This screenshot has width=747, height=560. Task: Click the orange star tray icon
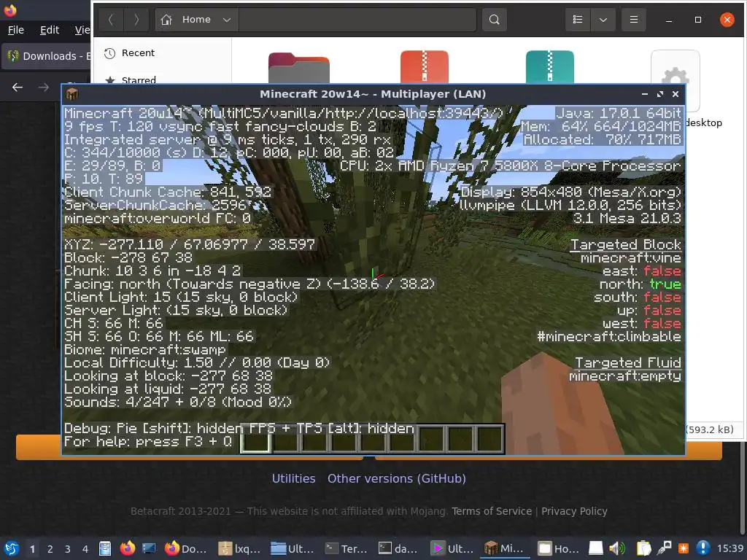pos(683,548)
